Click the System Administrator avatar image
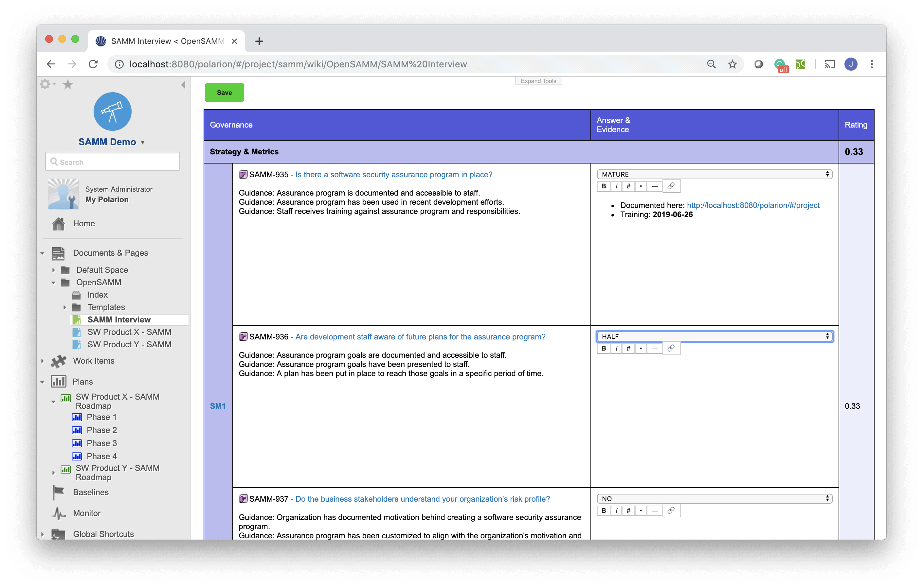Screen dimensions: 923x588 pyautogui.click(x=63, y=194)
